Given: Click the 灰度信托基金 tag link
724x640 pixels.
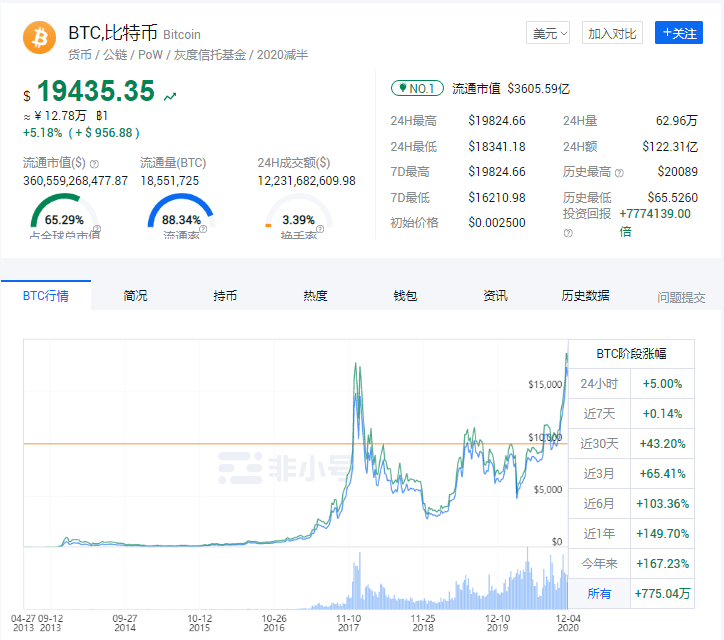Looking at the screenshot, I should coord(200,54).
